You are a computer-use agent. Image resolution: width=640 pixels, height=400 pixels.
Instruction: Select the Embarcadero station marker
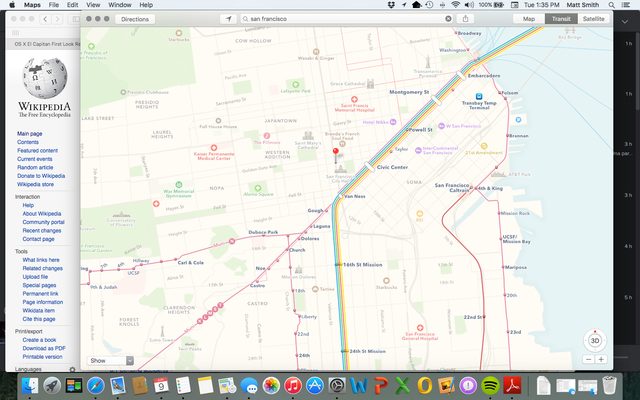(461, 75)
